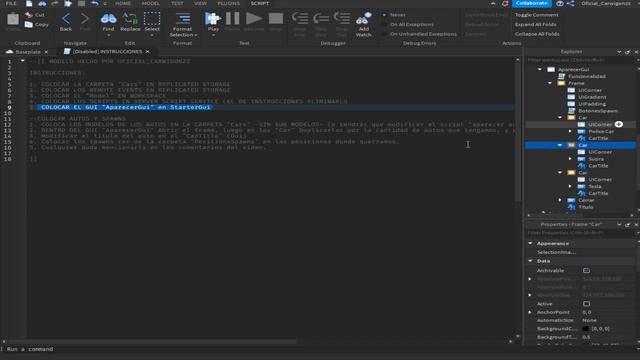This screenshot has height=360, width=640.
Task: Click the dashed Select icon
Action: [152, 19]
